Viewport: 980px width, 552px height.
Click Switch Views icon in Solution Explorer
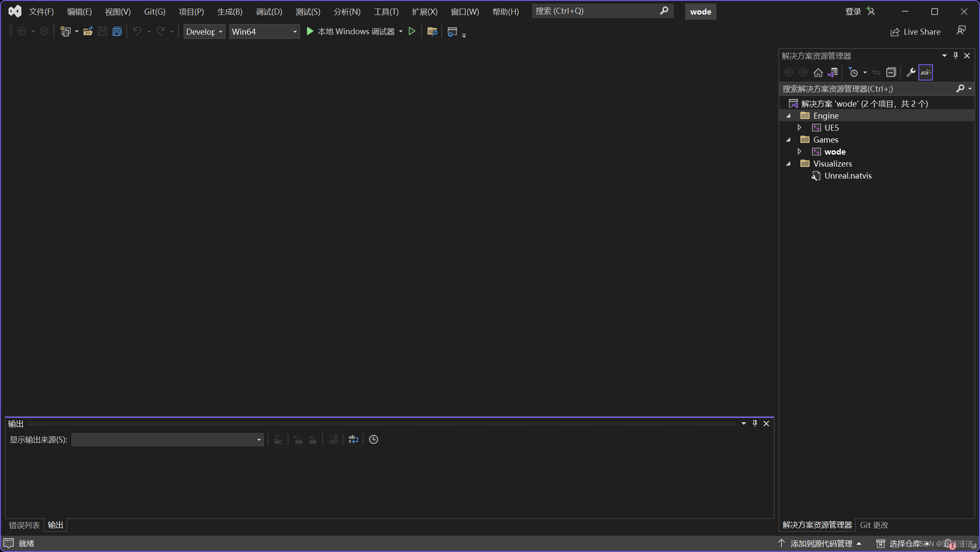pos(832,72)
